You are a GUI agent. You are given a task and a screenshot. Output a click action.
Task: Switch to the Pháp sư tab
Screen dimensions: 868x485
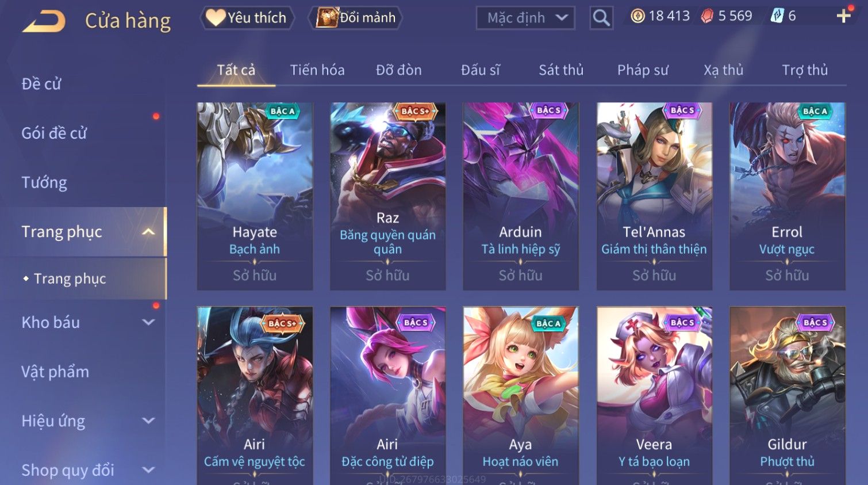pos(643,70)
